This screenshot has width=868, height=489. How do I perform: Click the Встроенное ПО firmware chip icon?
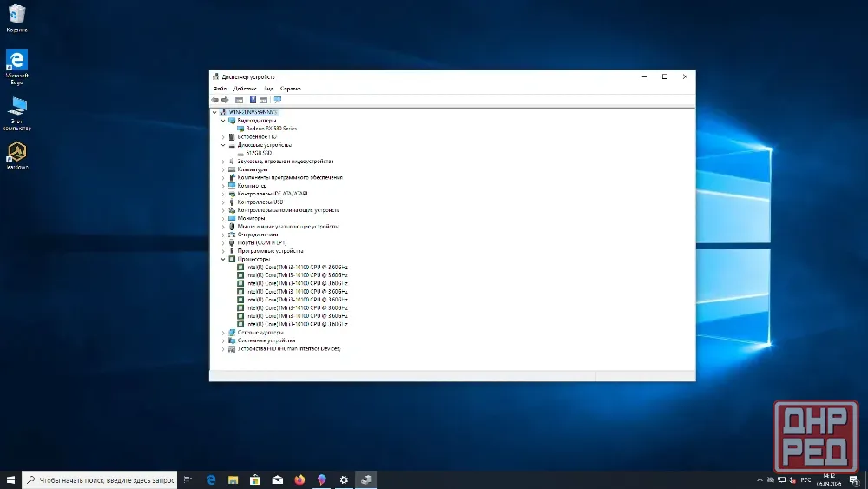(232, 136)
